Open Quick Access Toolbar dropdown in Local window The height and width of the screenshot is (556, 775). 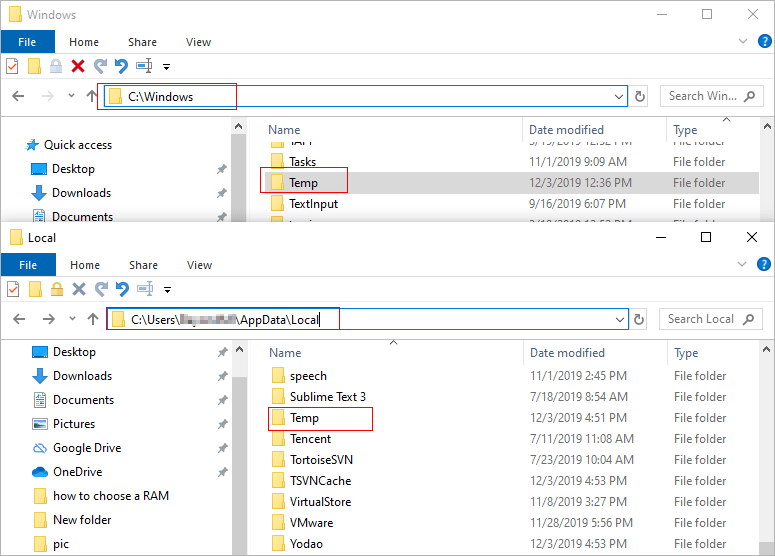coord(168,290)
